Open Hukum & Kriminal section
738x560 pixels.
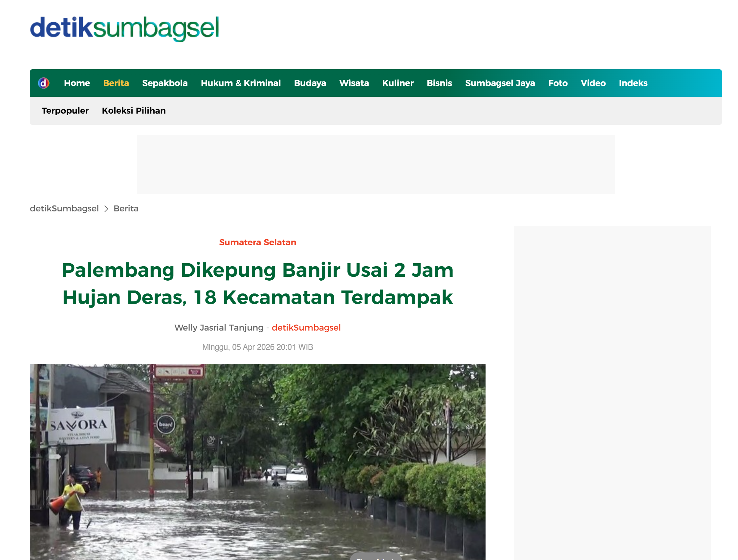241,83
